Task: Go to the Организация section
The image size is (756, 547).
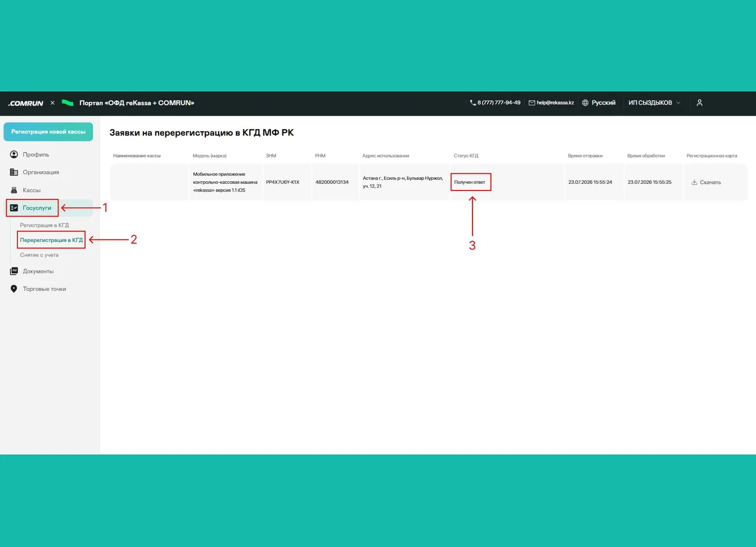Action: (41, 172)
